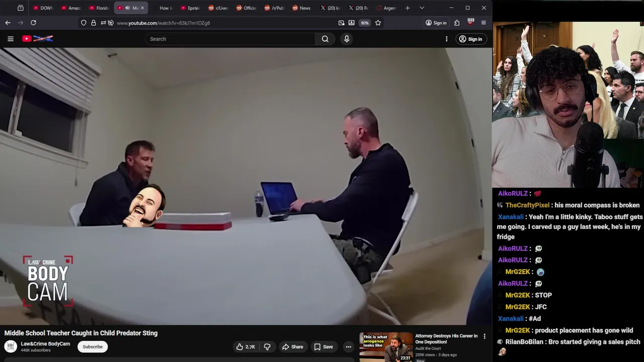This screenshot has width=644, height=362.
Task: Toggle picture-in-picture icon in address bar
Action: [x=342, y=23]
